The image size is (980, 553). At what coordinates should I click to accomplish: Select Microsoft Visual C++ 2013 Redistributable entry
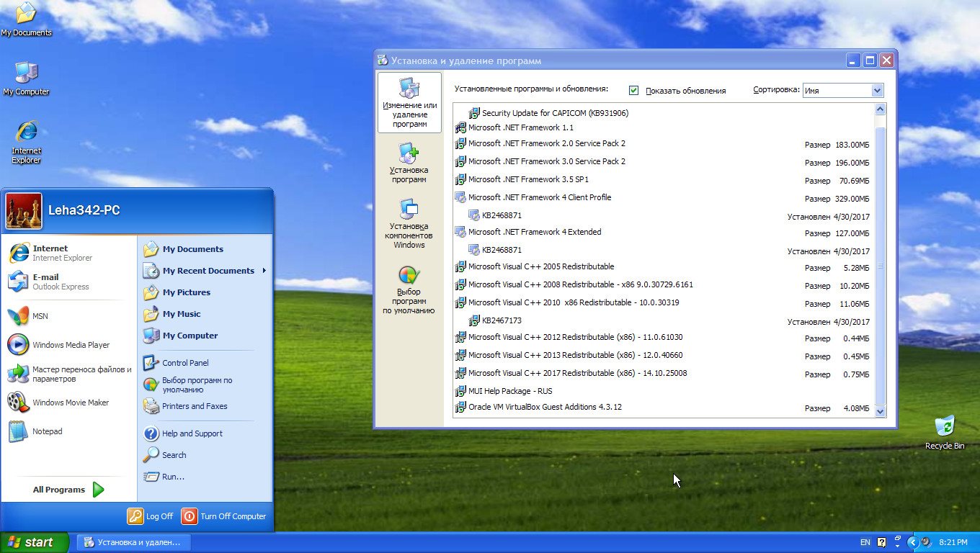(664, 355)
